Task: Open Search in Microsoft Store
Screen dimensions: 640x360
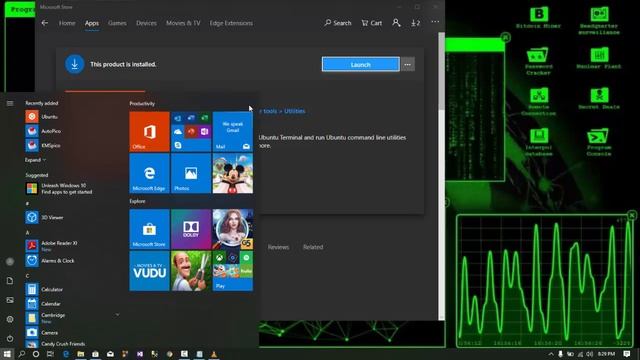Action: (338, 23)
